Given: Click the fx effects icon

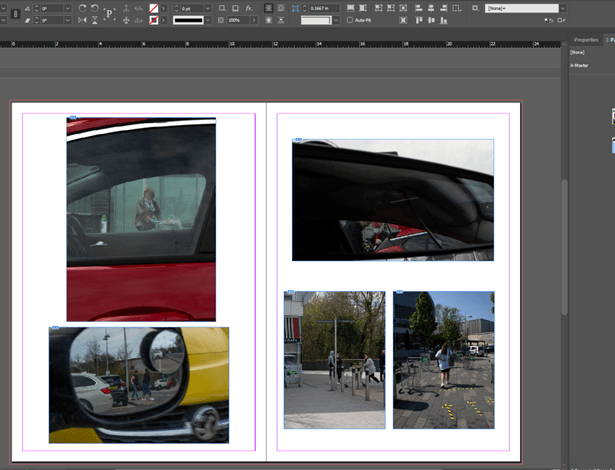Looking at the screenshot, I should 248,8.
